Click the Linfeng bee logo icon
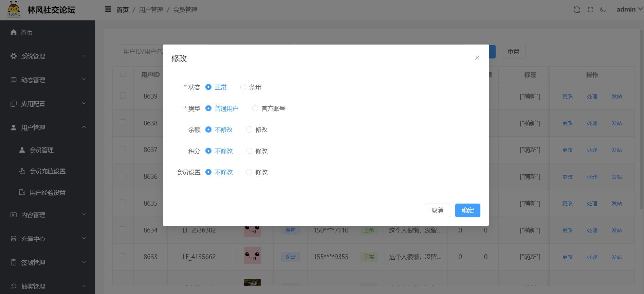Image resolution: width=644 pixels, height=294 pixels. (x=14, y=9)
